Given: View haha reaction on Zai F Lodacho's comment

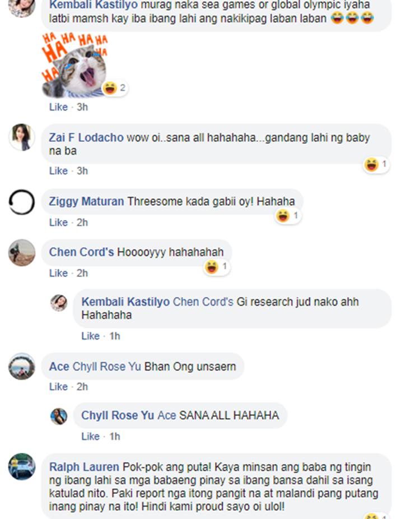Looking at the screenshot, I should (376, 165).
